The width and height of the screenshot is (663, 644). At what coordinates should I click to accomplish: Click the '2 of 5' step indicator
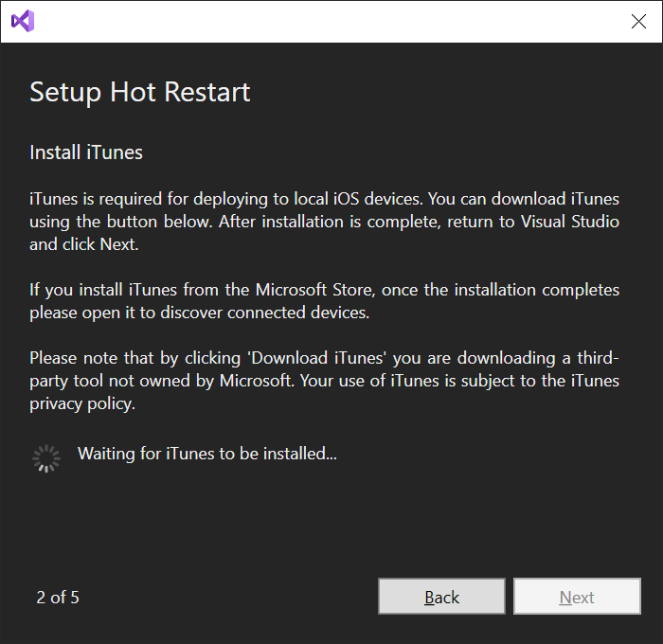[58, 598]
